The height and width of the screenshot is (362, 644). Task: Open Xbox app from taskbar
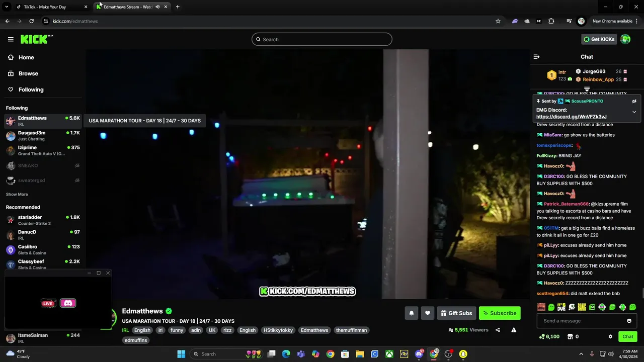pos(389,354)
